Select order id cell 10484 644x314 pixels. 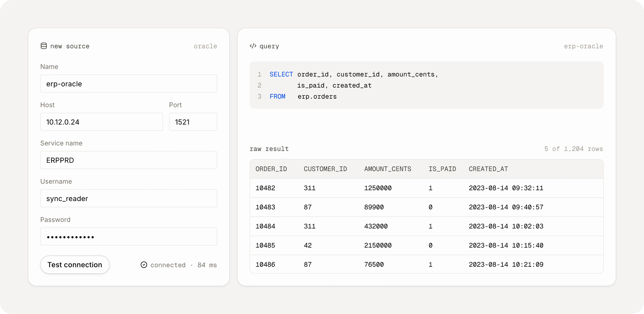tap(265, 226)
